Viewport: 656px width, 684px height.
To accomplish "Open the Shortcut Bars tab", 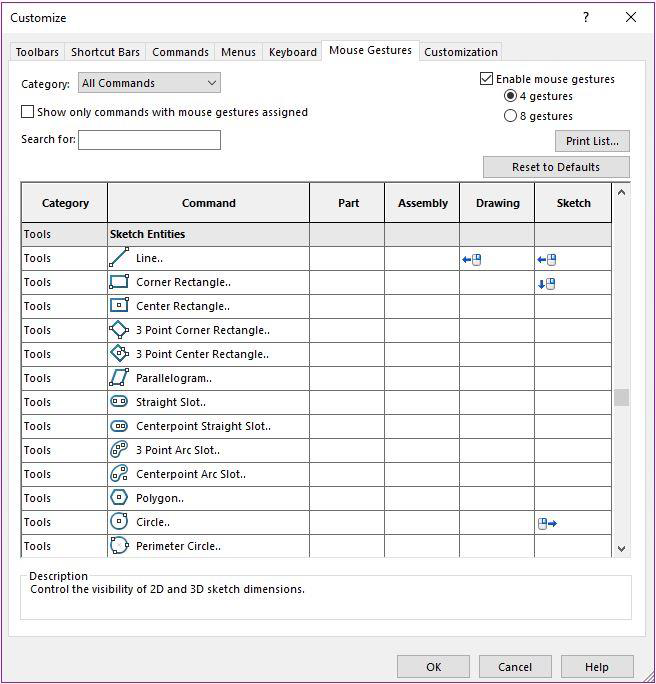I will (x=105, y=52).
